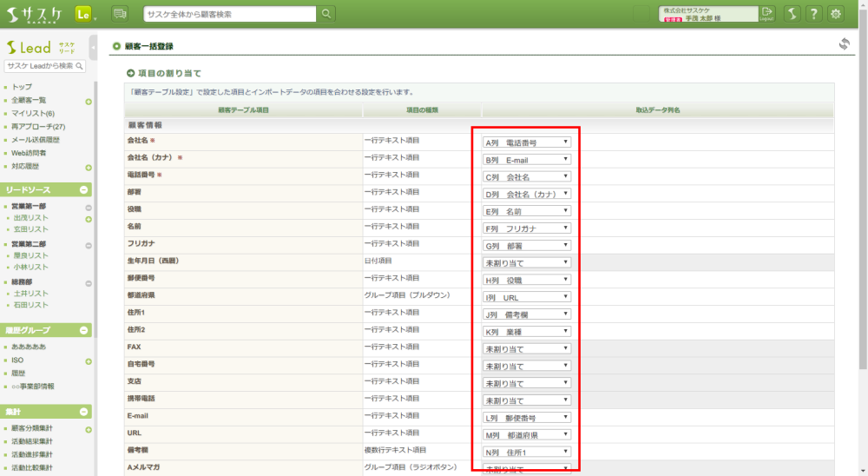Collapse the 履歴グループ section
Viewport: 868px width, 476px height.
pyautogui.click(x=84, y=330)
